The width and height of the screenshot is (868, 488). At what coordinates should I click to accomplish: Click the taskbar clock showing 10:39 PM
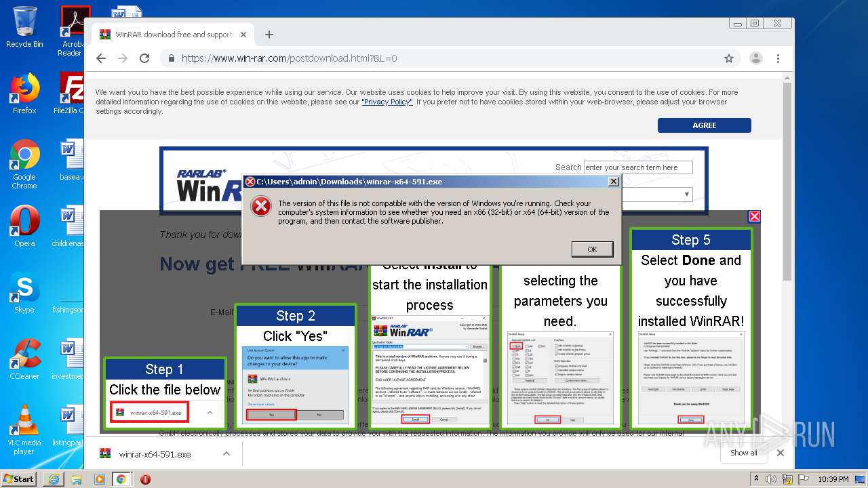[x=833, y=479]
